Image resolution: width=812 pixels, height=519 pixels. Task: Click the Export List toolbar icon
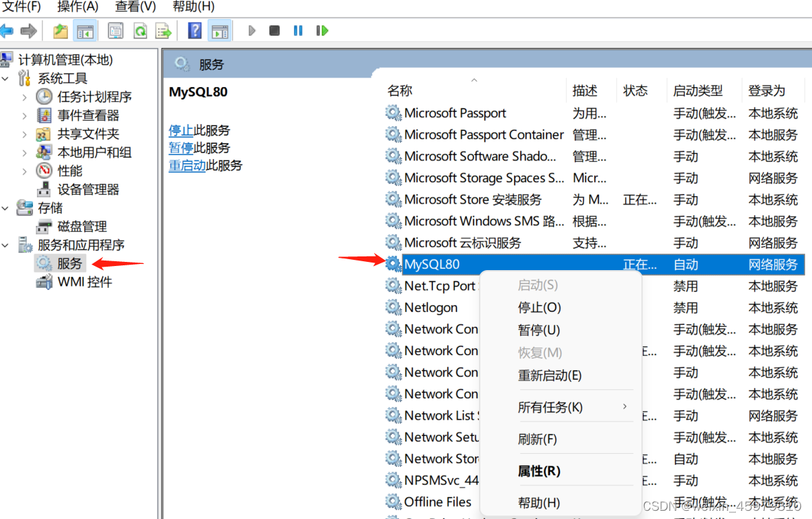tap(163, 31)
